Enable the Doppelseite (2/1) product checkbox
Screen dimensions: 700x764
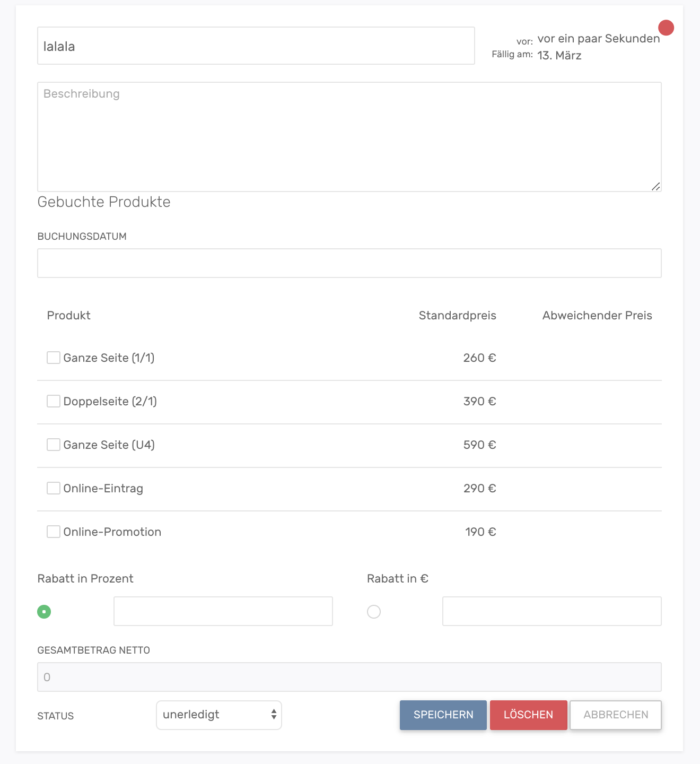point(54,401)
